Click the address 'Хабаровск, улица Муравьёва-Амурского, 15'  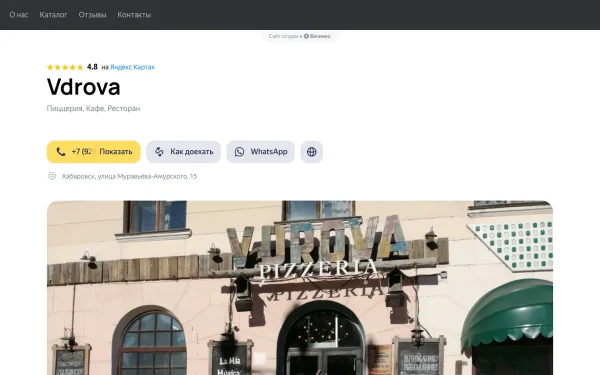[129, 176]
